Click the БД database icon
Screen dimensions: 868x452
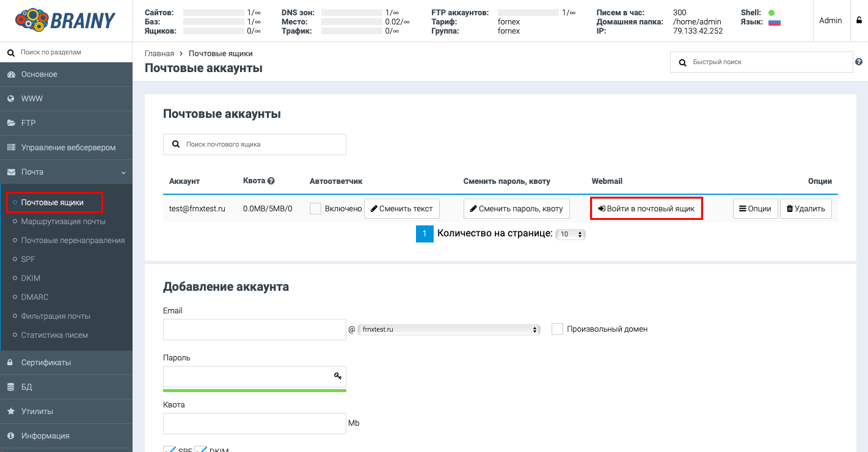pos(10,387)
